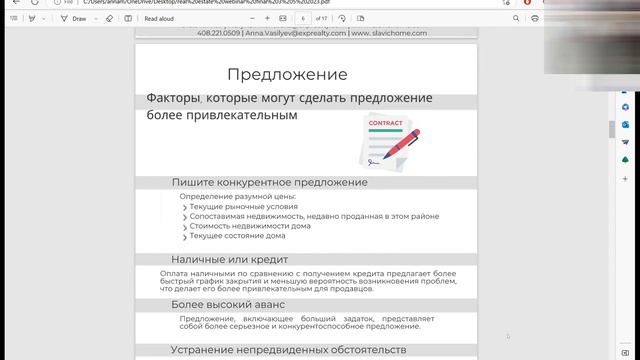640x360 pixels.
Task: Toggle fit to width view
Action: tap(282, 18)
